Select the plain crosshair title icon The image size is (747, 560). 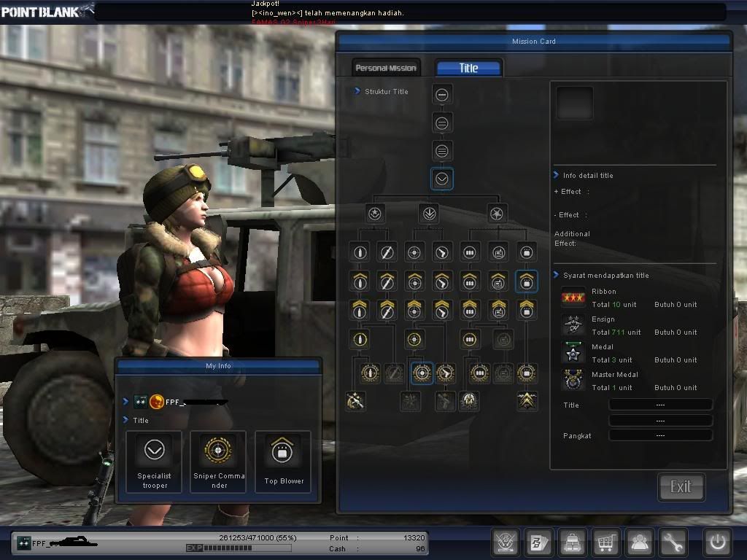tap(414, 252)
